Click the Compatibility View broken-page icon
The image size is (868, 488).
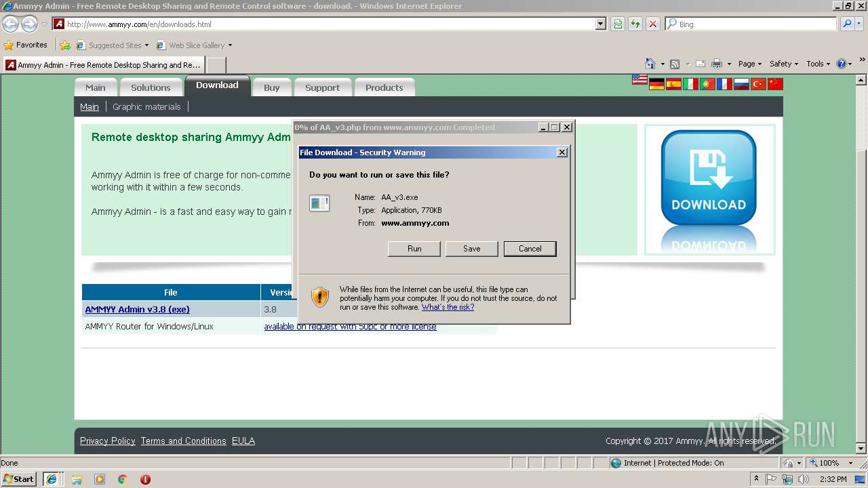pos(618,24)
